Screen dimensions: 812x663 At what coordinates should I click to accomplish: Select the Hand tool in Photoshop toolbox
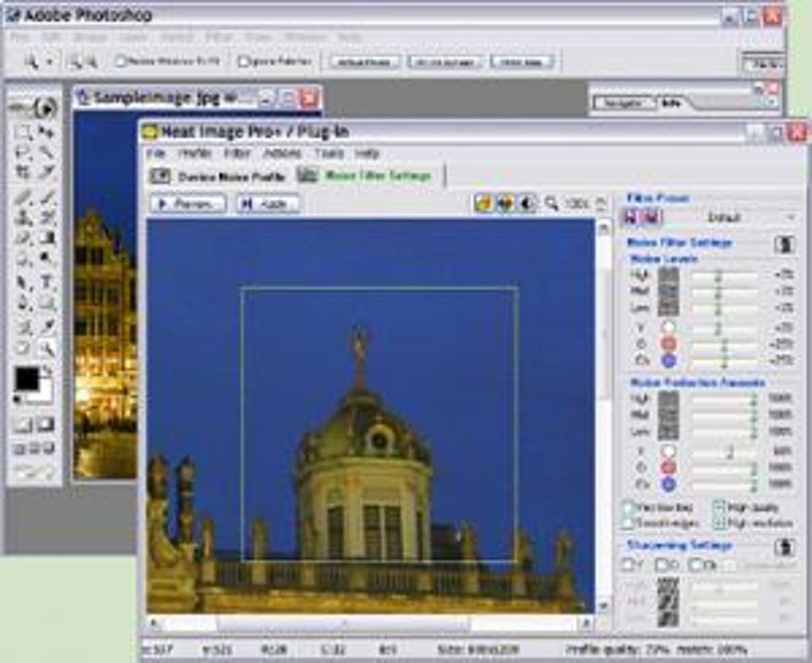[x=23, y=348]
